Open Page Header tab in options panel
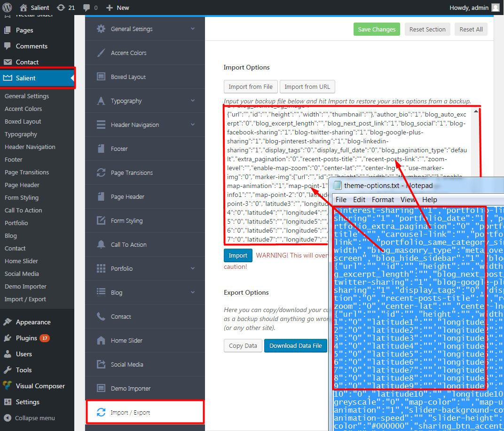Screen dimensions: 504x431 pos(145,196)
